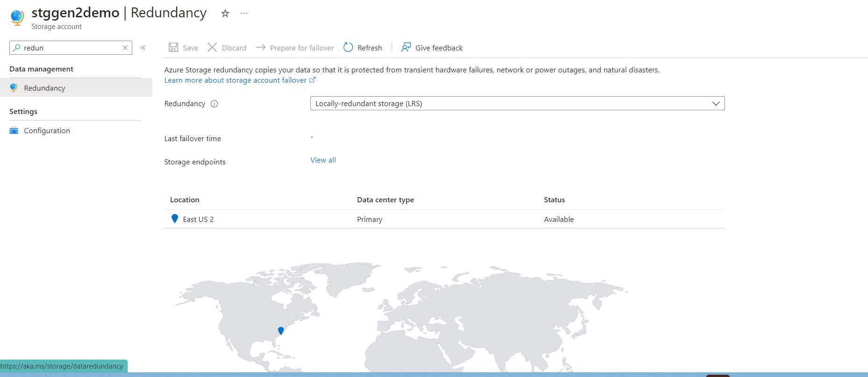
Task: Click the Redundancy info circle icon
Action: (215, 104)
